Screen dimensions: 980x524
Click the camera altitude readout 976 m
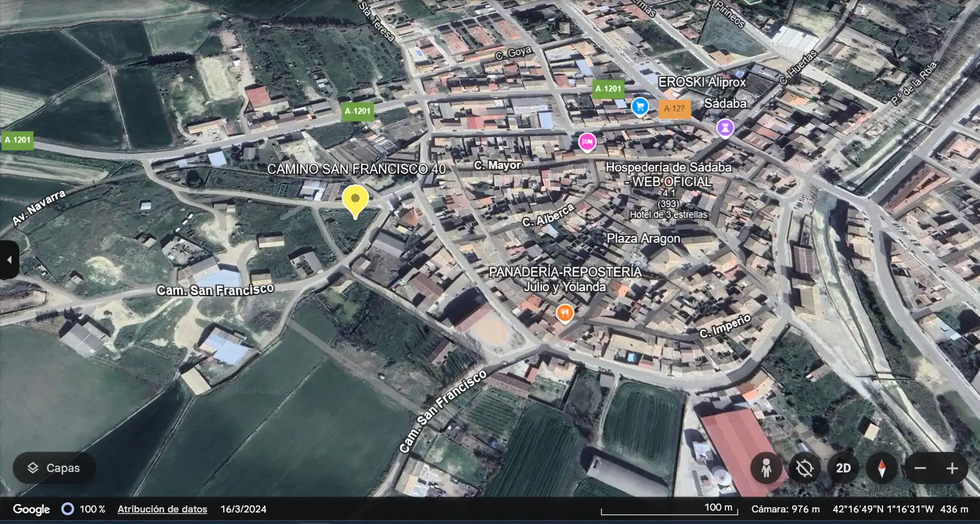pyautogui.click(x=786, y=509)
